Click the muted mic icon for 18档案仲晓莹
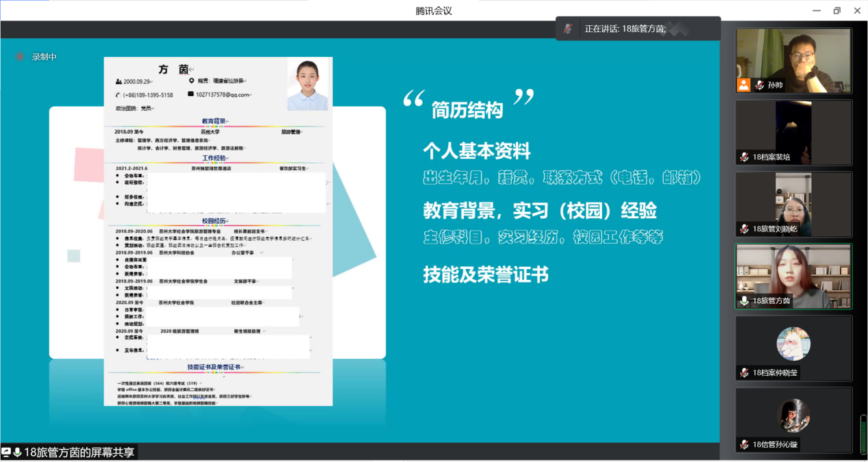This screenshot has width=868, height=462. coord(744,372)
